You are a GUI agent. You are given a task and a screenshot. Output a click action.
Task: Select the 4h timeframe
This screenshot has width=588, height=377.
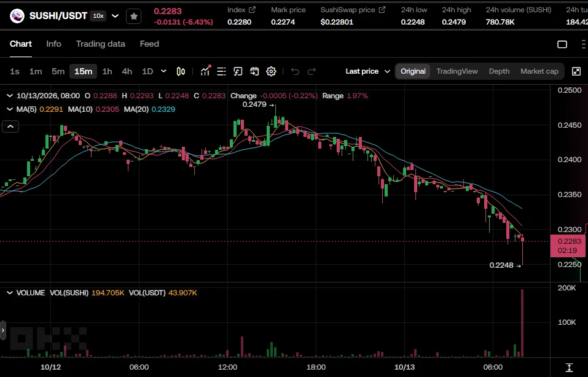[127, 71]
